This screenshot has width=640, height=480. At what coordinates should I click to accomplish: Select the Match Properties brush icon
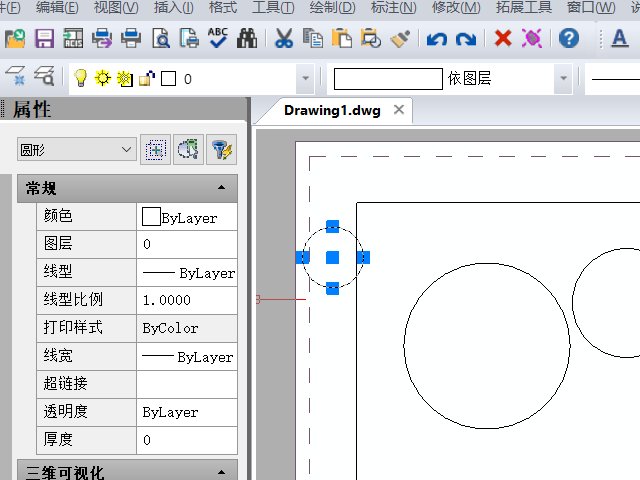click(x=400, y=39)
